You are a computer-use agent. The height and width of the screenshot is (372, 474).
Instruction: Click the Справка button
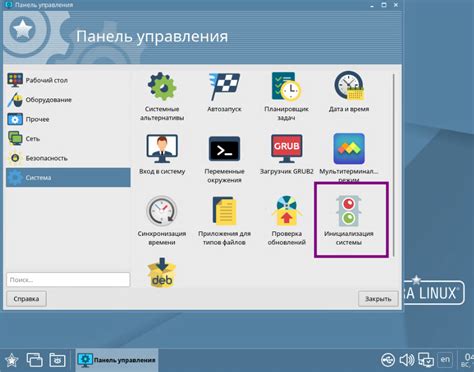pos(26,299)
